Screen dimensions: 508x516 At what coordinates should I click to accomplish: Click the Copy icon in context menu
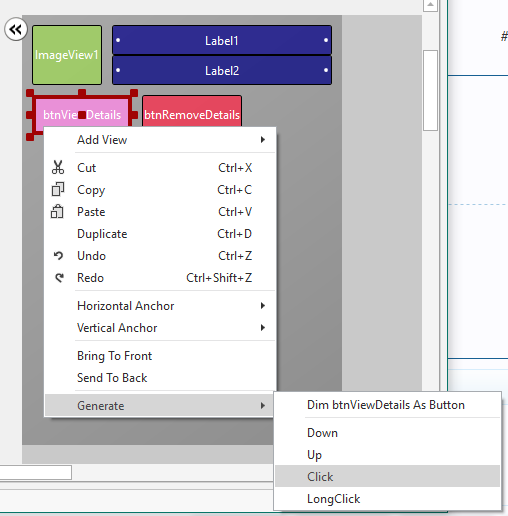click(58, 189)
